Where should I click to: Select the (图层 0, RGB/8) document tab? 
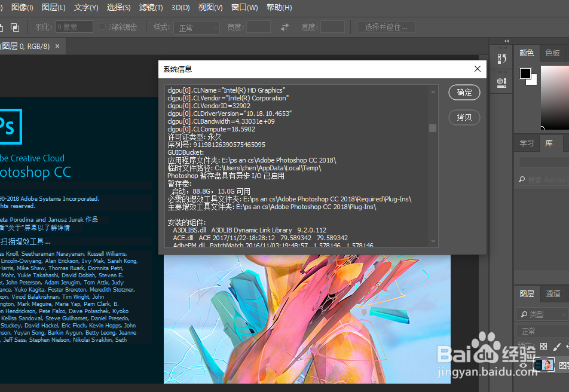pos(25,46)
